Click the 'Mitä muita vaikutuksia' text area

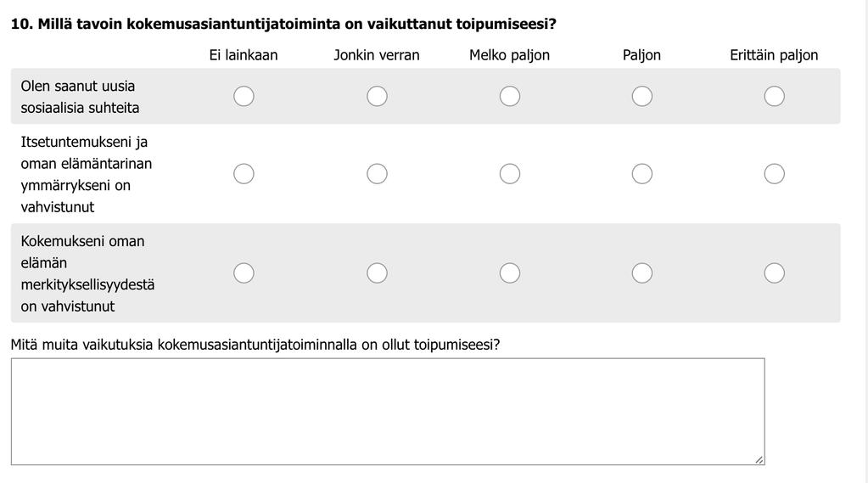coord(388,412)
